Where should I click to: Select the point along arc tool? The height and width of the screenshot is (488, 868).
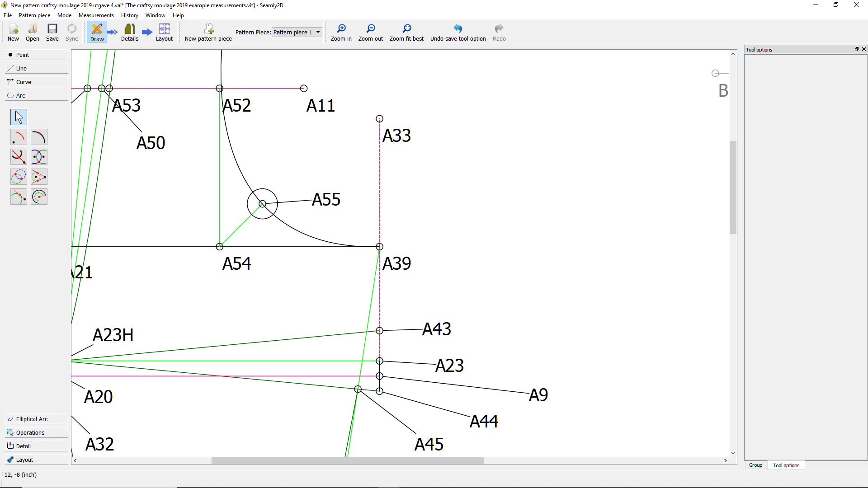coord(39,137)
